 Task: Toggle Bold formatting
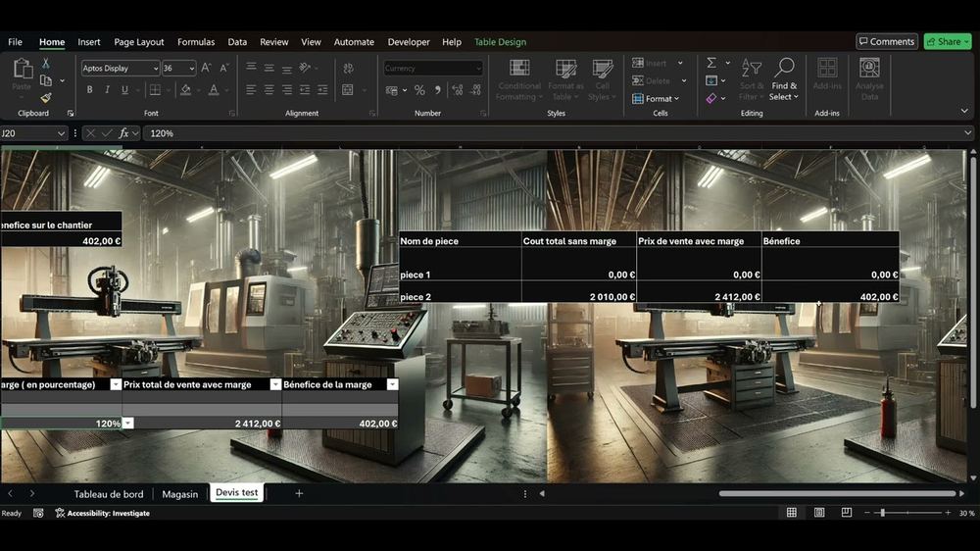tap(89, 90)
